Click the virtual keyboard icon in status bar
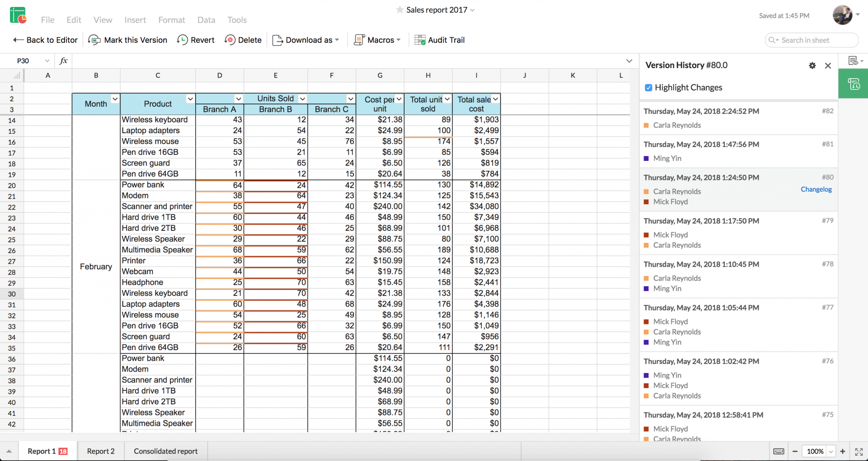This screenshot has width=868, height=461. [779, 451]
